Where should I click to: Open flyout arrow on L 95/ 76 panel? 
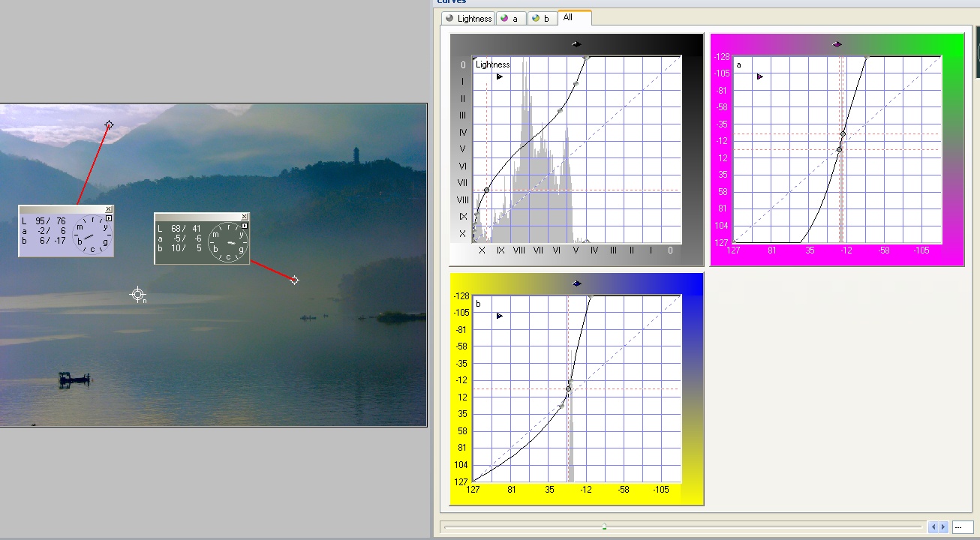(109, 218)
